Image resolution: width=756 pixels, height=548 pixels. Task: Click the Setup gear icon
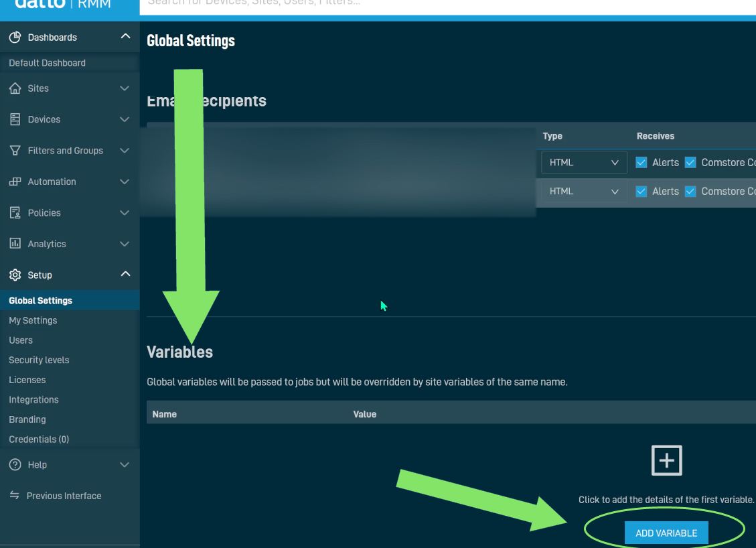15,275
